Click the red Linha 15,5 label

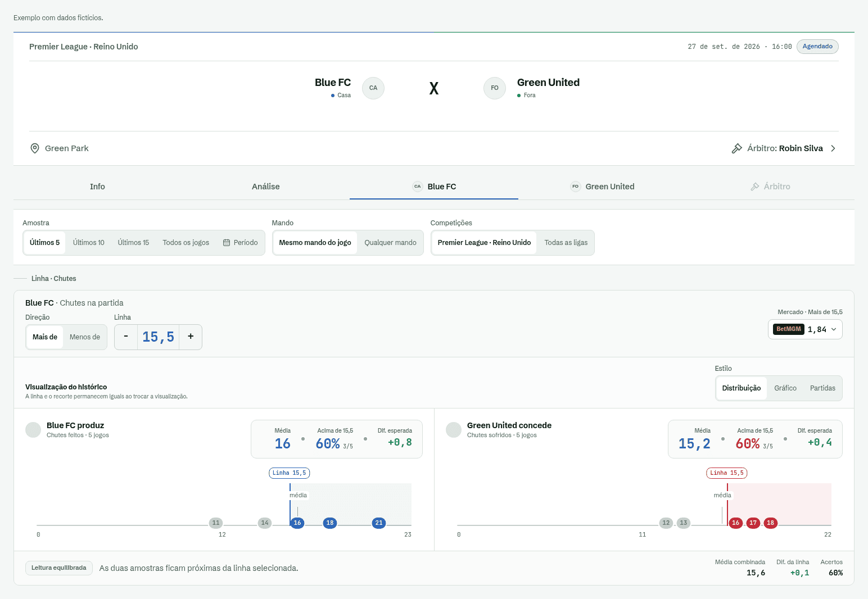coord(727,473)
